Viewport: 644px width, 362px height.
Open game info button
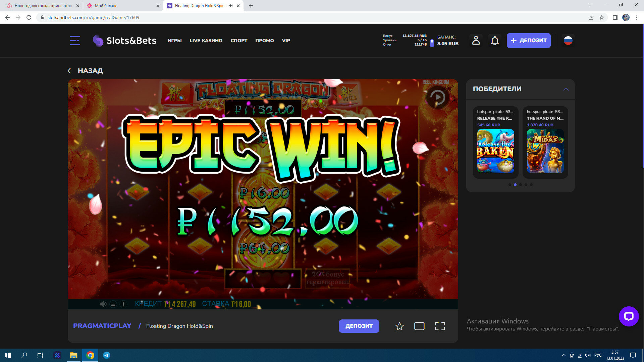click(123, 304)
